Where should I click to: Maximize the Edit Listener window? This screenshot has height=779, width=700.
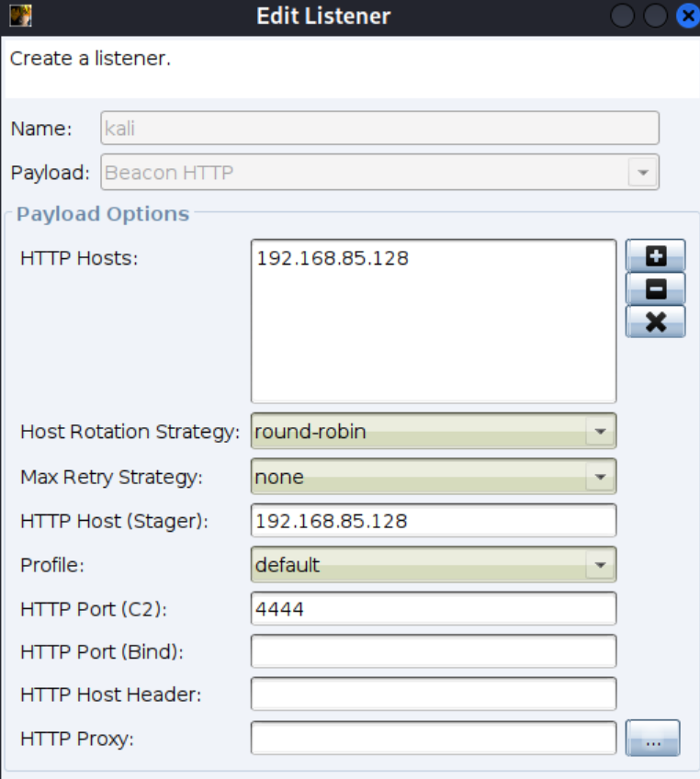click(x=654, y=16)
